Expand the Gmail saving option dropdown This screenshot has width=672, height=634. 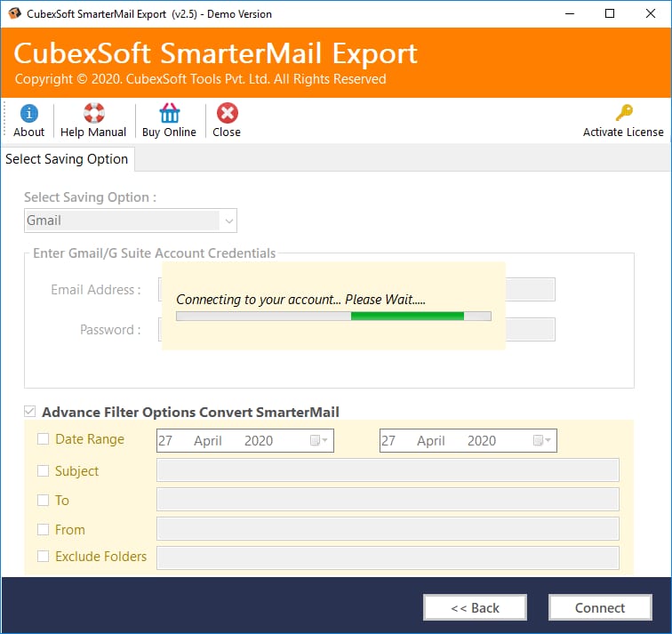pyautogui.click(x=131, y=221)
